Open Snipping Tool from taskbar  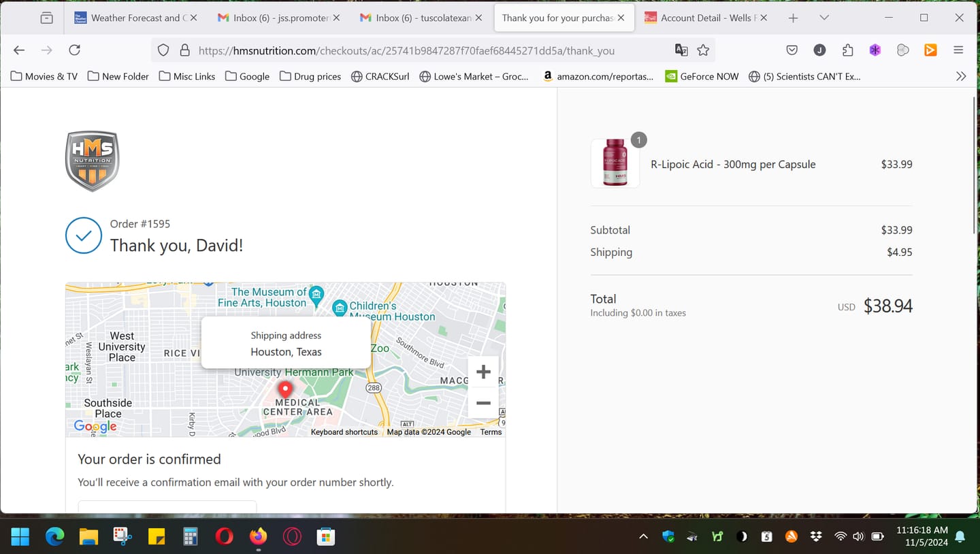coord(122,536)
